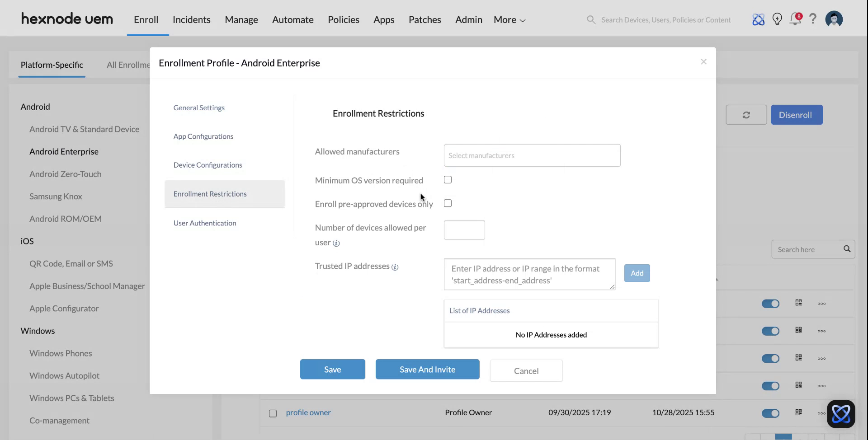Open the three-dot menu on the last row
868x440 pixels.
[821, 413]
